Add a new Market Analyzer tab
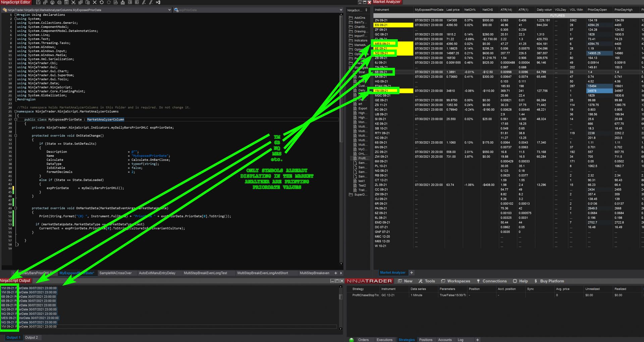The width and height of the screenshot is (644, 342). [412, 273]
